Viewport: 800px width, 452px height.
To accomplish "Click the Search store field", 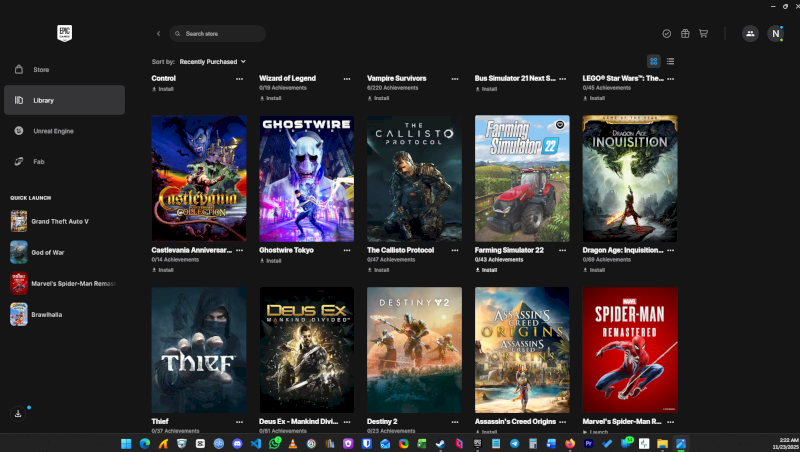I will point(218,33).
